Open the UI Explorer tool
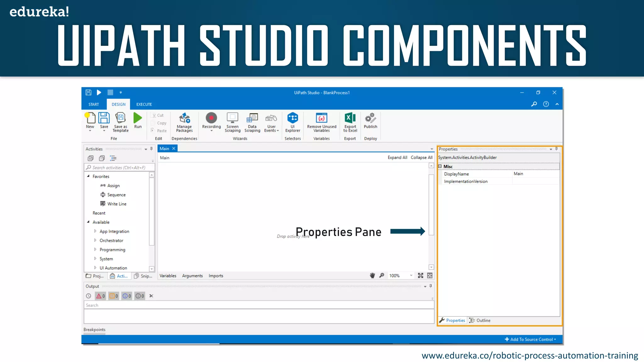This screenshot has height=362, width=644. point(292,118)
